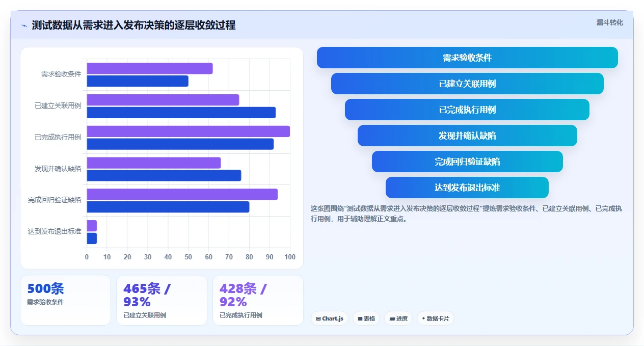The image size is (644, 346).
Task: Click the y-axis label 完成回归验证缺陷
Action: point(55,200)
